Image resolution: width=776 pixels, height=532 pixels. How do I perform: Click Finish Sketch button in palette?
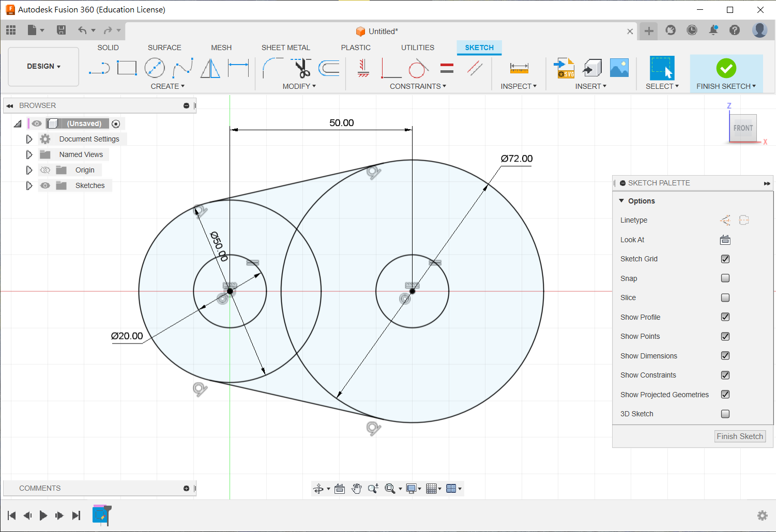click(739, 436)
